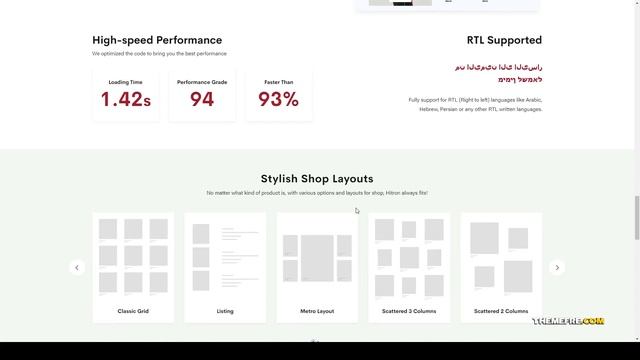Screen dimensions: 640x360
Task: Click the Scattered 2 Columns label
Action: (501, 311)
